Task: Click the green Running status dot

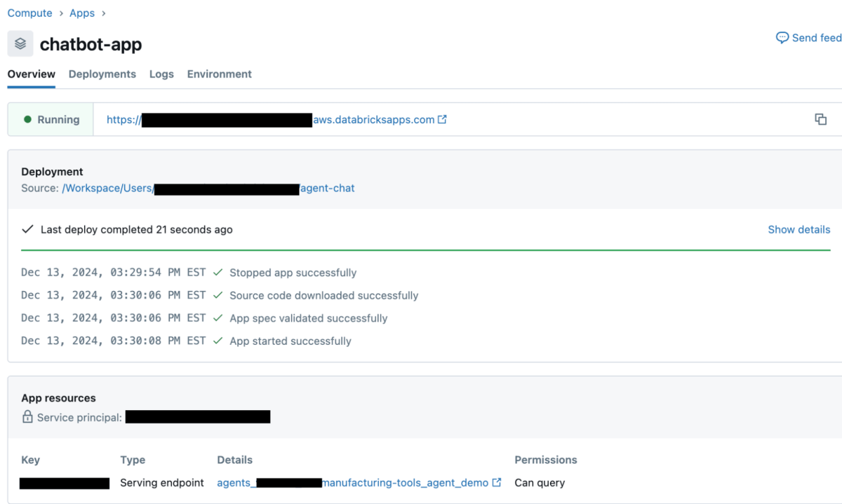Action: tap(28, 120)
